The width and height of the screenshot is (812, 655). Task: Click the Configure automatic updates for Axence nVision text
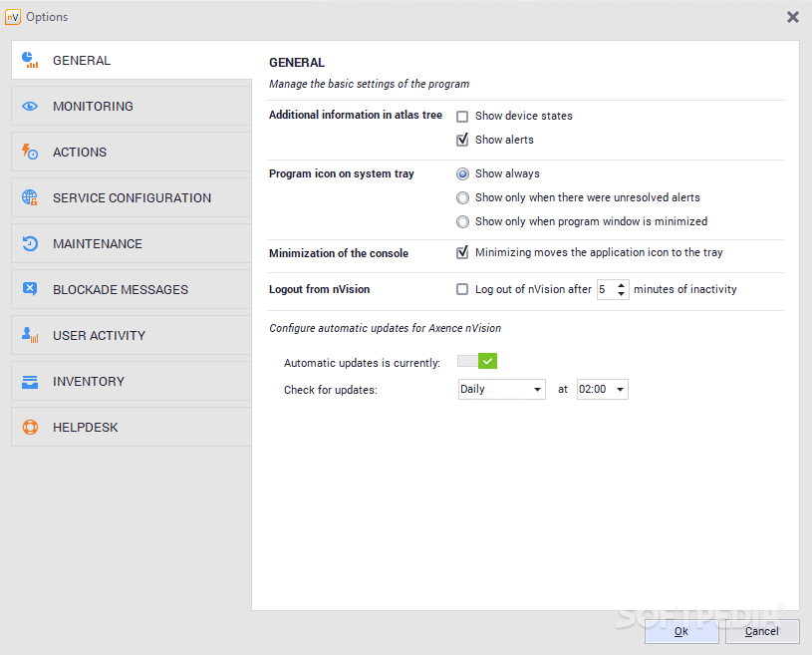(386, 328)
